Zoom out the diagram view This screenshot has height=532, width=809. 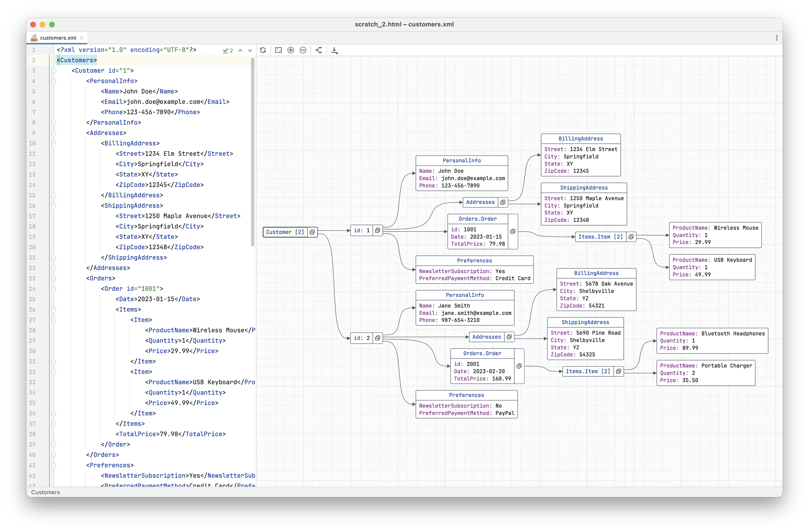303,50
